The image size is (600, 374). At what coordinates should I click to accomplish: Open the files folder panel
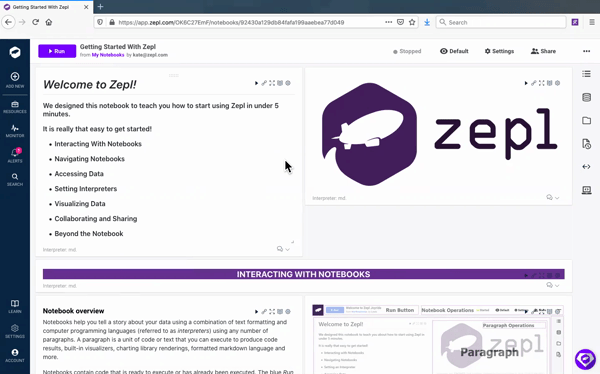(x=586, y=121)
